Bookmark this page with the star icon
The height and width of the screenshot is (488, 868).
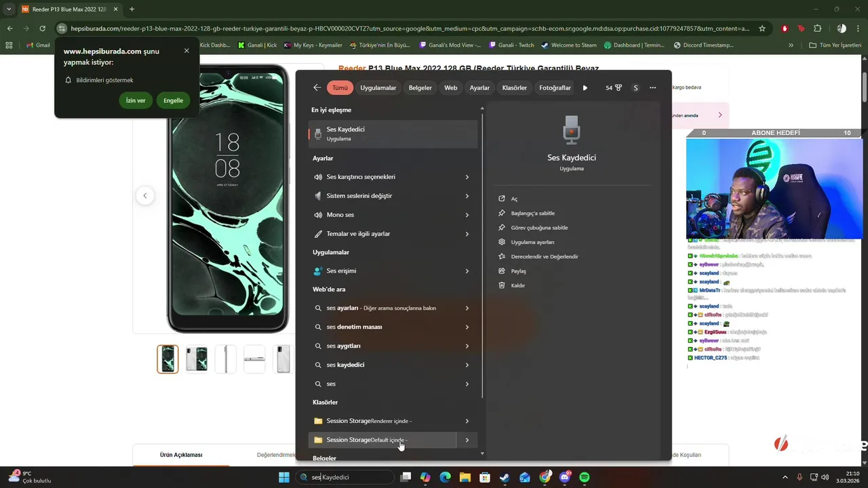pos(762,28)
